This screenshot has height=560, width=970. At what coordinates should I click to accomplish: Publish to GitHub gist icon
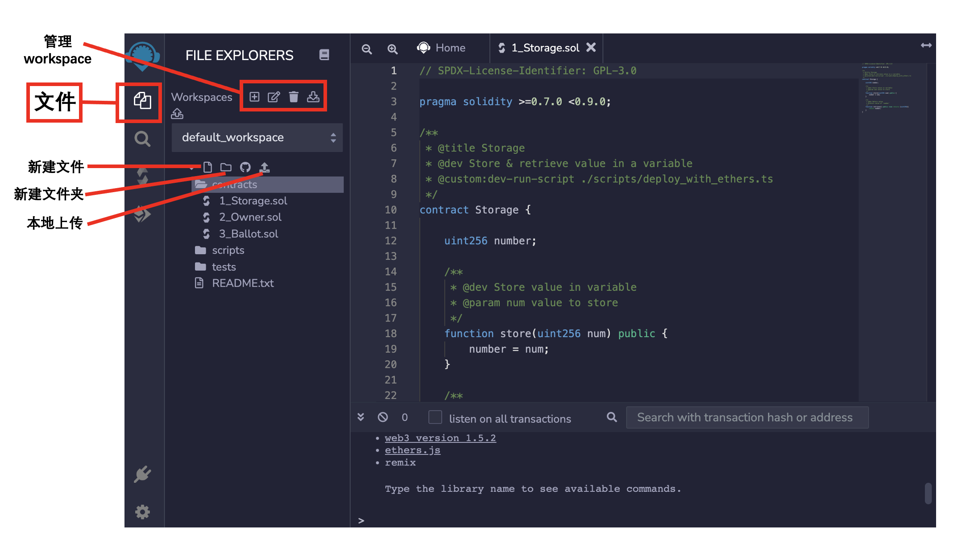tap(245, 167)
